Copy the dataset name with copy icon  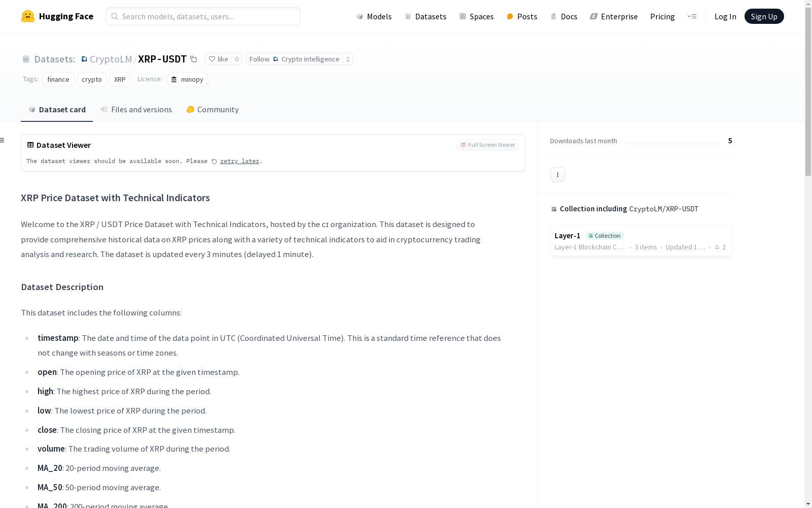click(193, 59)
